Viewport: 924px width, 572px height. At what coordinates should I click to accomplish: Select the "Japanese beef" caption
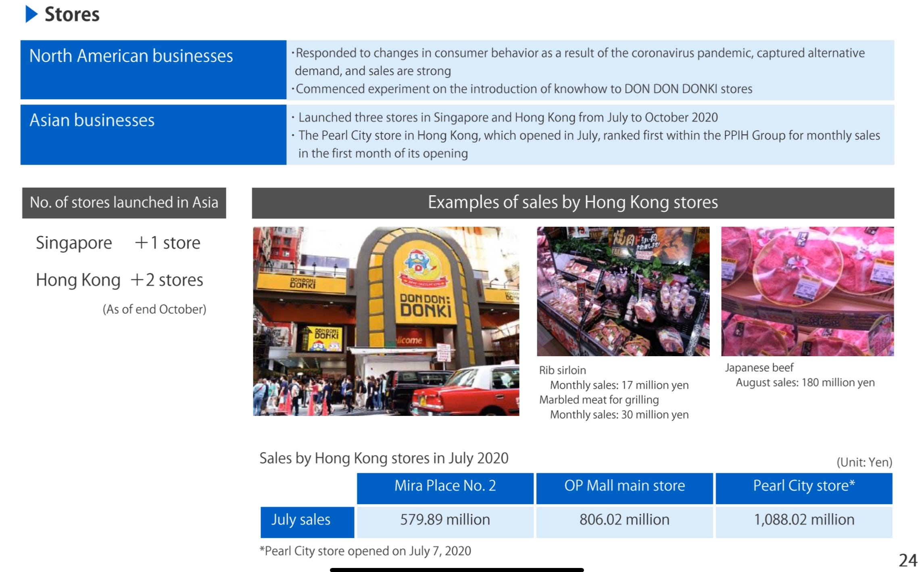click(759, 368)
